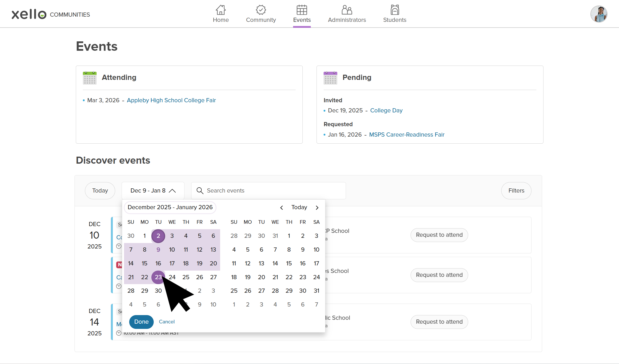The image size is (619, 364).
Task: Cancel the date picker selection
Action: tap(166, 322)
